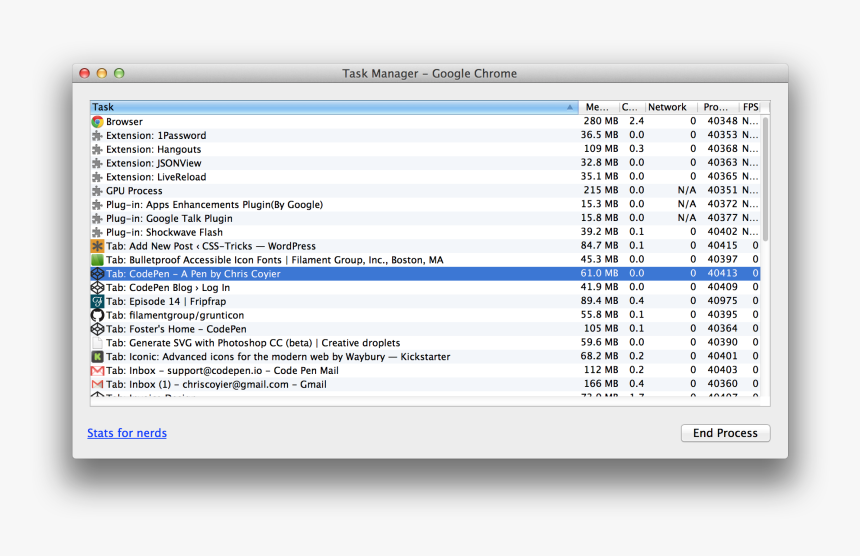Select Tab: Add New Post CSS-Tricks row
This screenshot has height=556, width=860.
(x=425, y=246)
